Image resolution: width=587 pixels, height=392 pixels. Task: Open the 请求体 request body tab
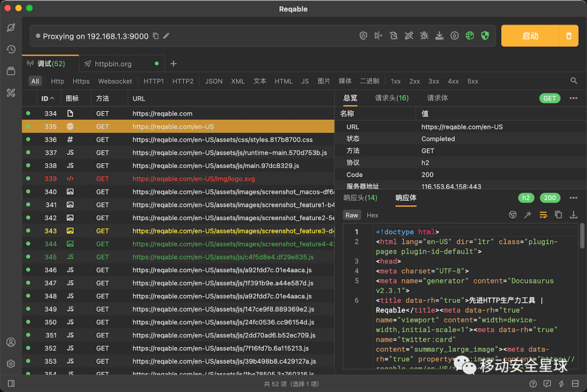pyautogui.click(x=437, y=98)
